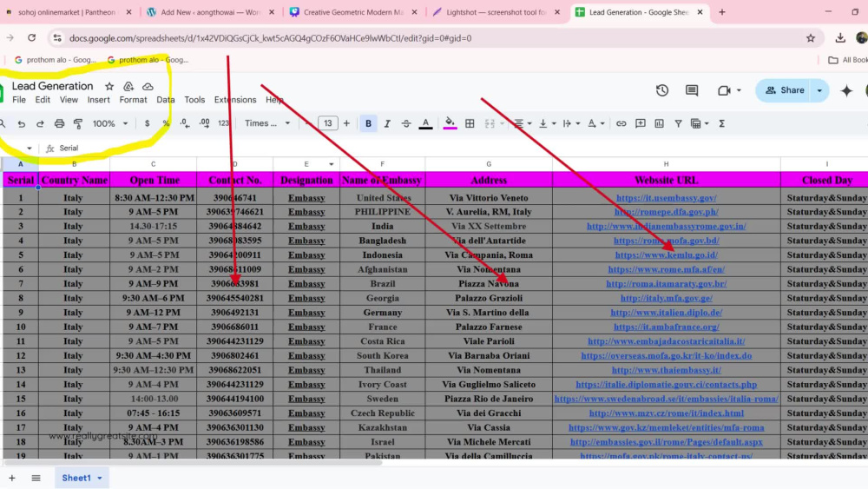This screenshot has width=868, height=489.
Task: Switch to Lightshot browser tab
Action: [496, 12]
